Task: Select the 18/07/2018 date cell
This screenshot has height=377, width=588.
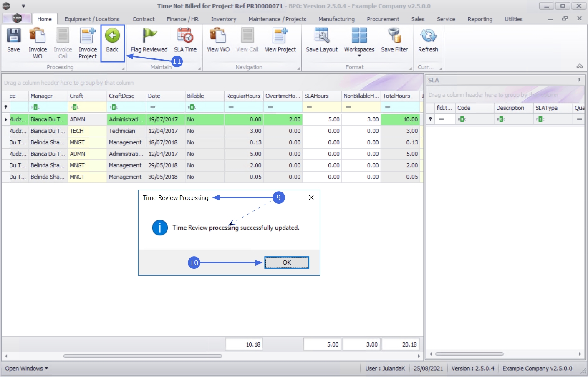Action: pyautogui.click(x=165, y=142)
